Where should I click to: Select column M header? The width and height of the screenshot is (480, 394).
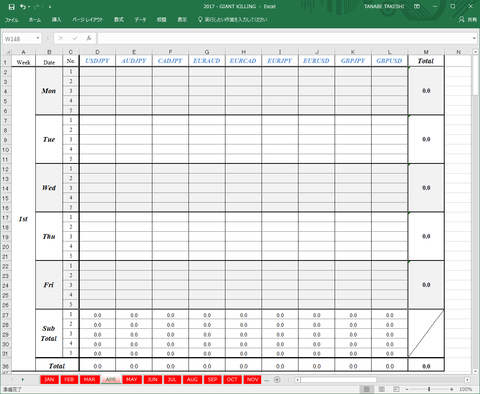tap(426, 52)
